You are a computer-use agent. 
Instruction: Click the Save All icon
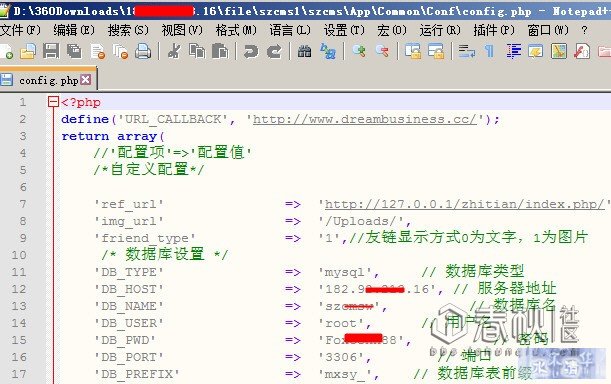pyautogui.click(x=74, y=51)
